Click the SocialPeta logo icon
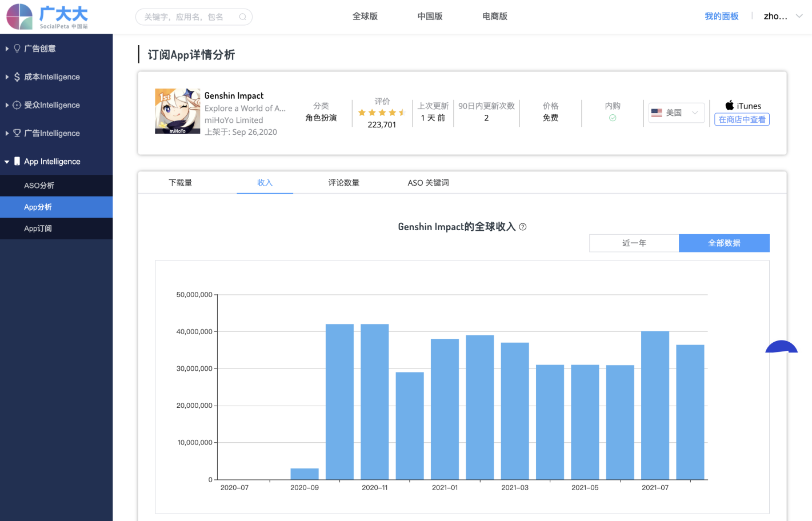Viewport: 812px width, 521px height. pyautogui.click(x=20, y=17)
